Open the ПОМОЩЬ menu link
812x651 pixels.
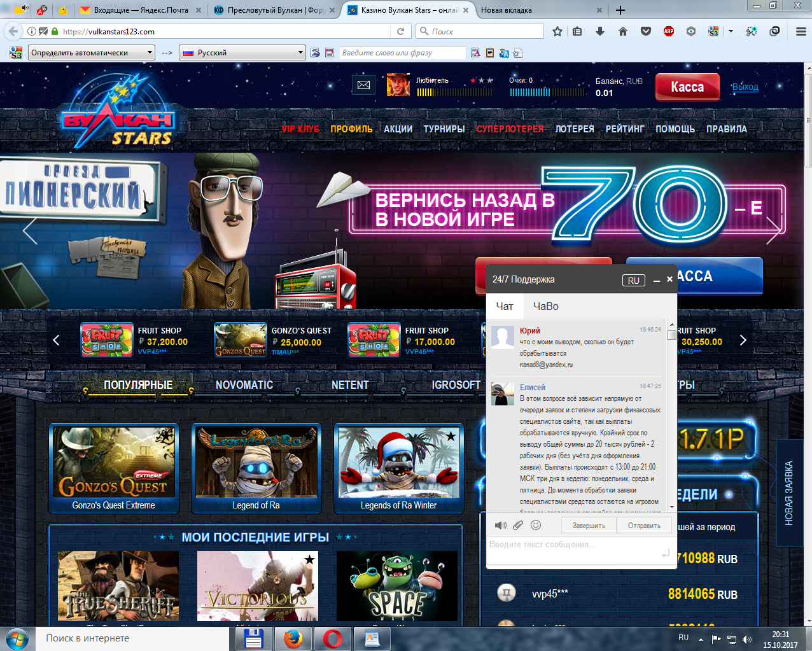pyautogui.click(x=675, y=129)
